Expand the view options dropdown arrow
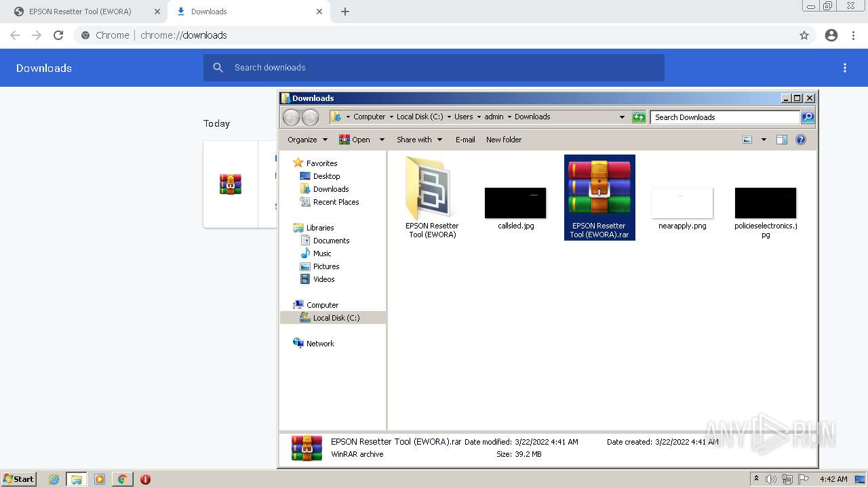Viewport: 868px width, 488px height. (764, 140)
